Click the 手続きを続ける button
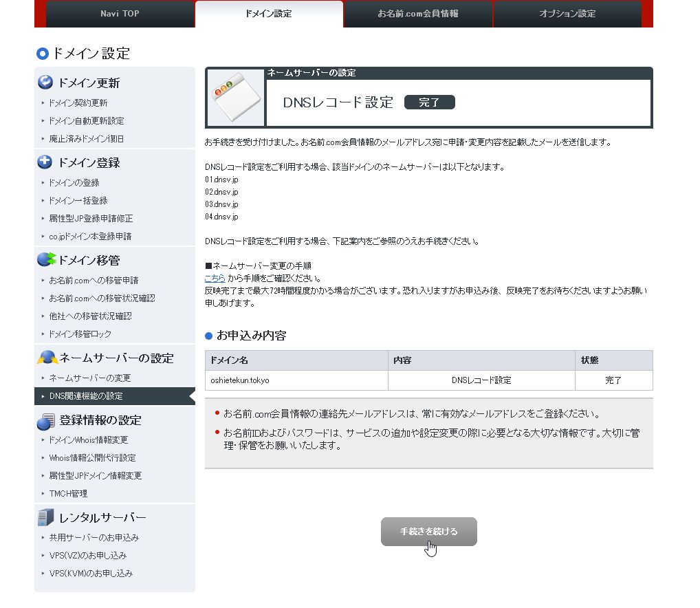Image resolution: width=700 pixels, height=608 pixels. click(428, 531)
